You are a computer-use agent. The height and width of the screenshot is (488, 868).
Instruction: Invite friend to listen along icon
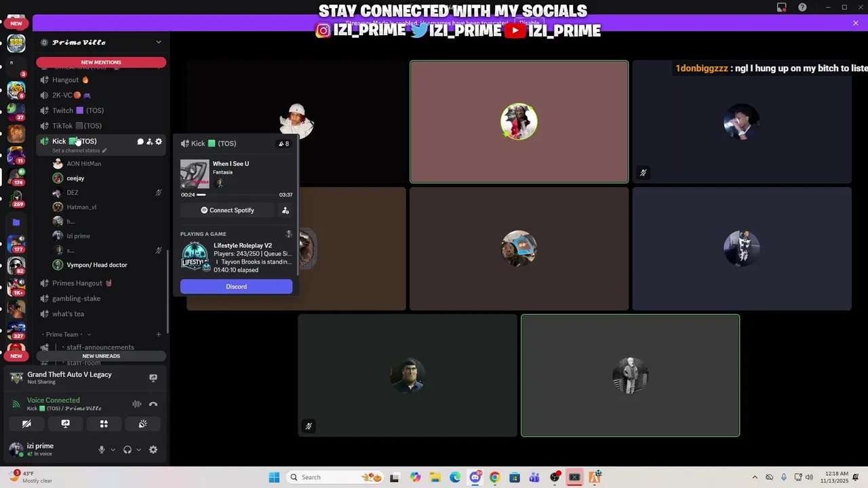coord(285,210)
